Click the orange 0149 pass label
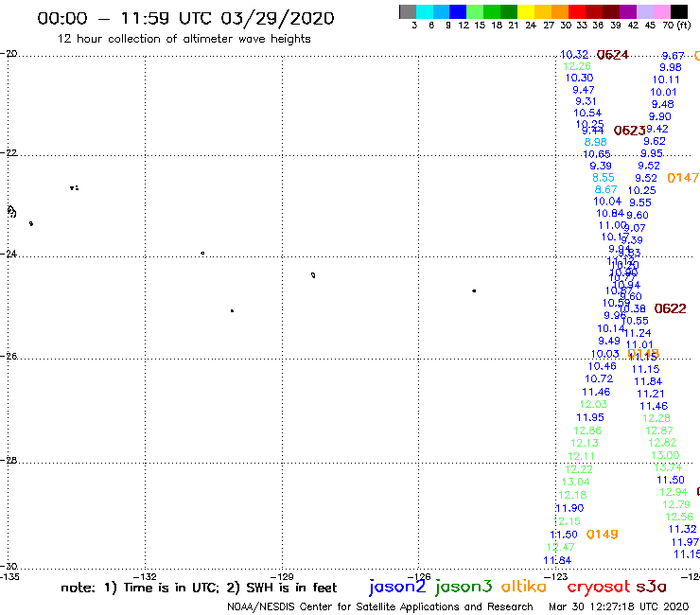Image resolution: width=700 pixels, height=615 pixels. click(x=603, y=535)
